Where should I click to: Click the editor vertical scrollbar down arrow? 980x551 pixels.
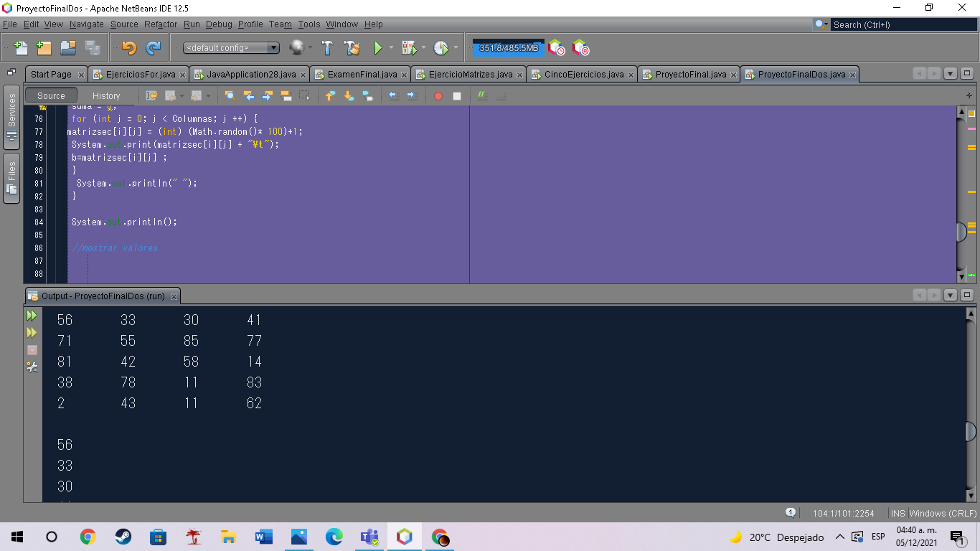pos(962,277)
